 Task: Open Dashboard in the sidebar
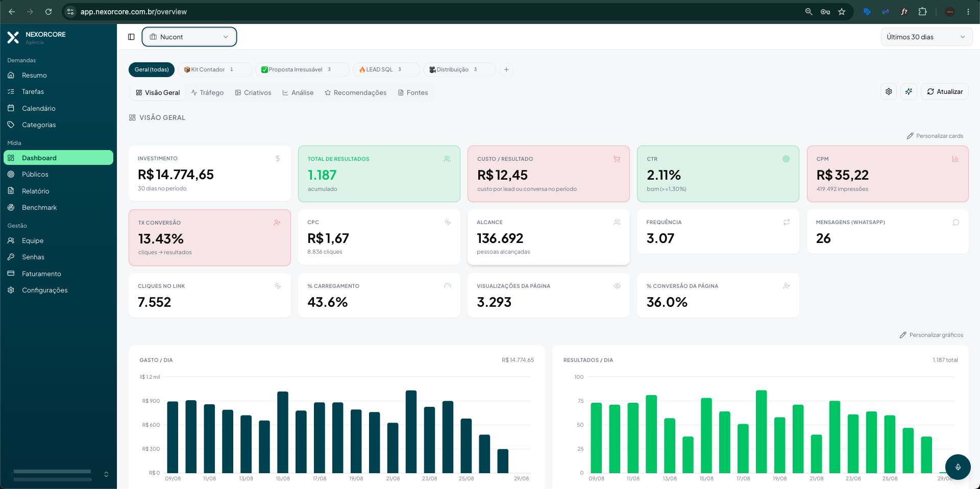click(x=58, y=158)
